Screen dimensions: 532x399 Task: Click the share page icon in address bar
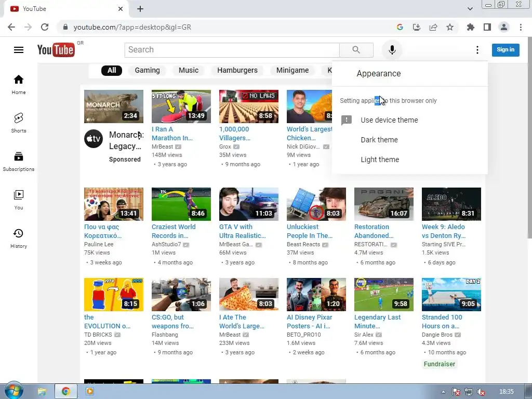tap(433, 27)
